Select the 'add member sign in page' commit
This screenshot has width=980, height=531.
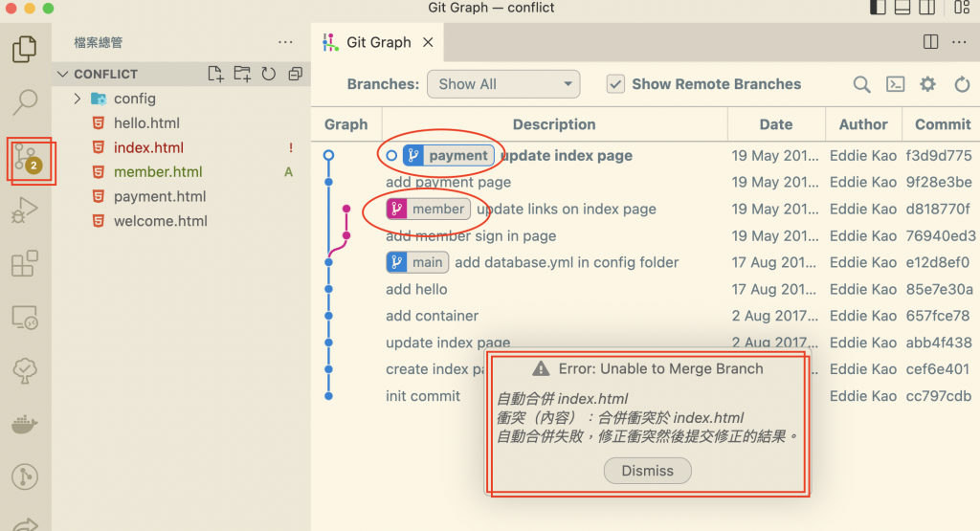(471, 235)
